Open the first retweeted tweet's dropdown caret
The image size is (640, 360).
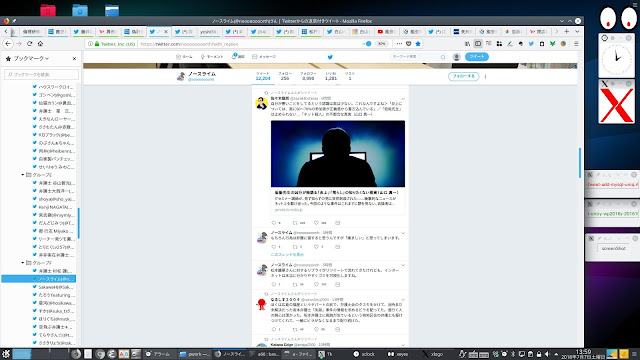[x=403, y=99]
